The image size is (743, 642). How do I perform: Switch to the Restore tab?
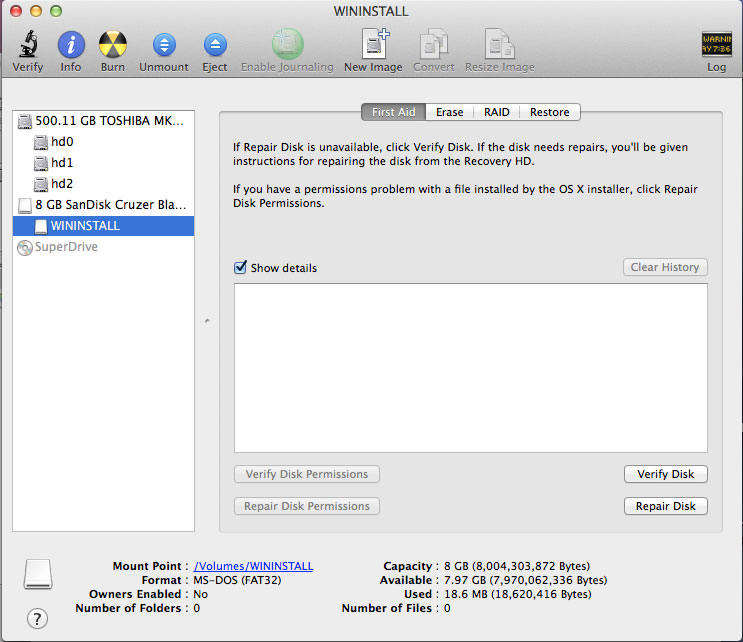coord(550,112)
